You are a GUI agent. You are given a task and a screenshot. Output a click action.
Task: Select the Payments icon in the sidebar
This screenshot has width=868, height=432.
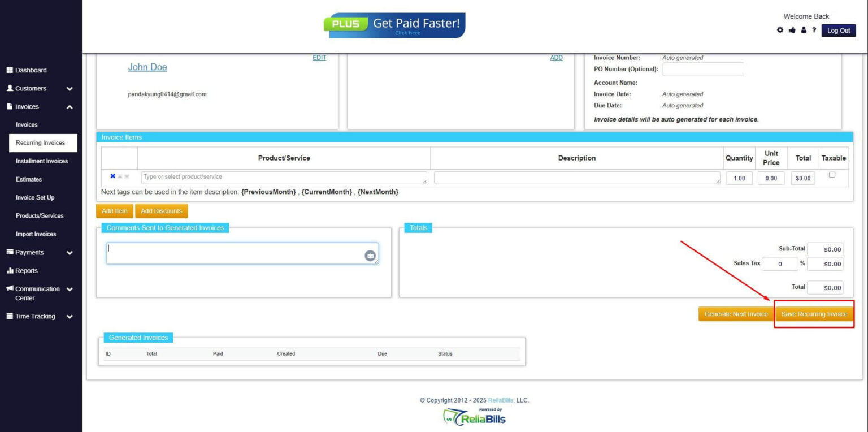10,252
